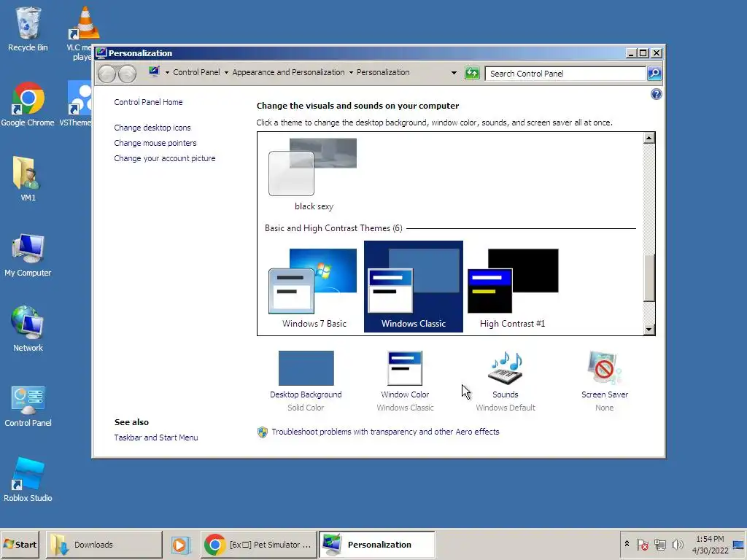The image size is (747, 560).
Task: Click the search magnifier icon
Action: point(654,74)
